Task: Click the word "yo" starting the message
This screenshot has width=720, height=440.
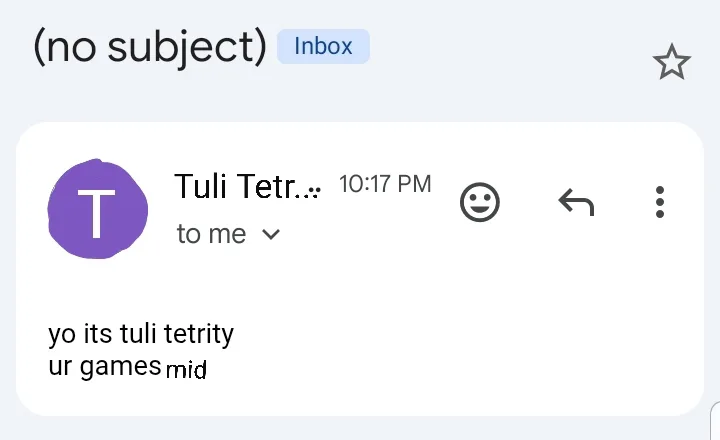Action: tap(60, 334)
